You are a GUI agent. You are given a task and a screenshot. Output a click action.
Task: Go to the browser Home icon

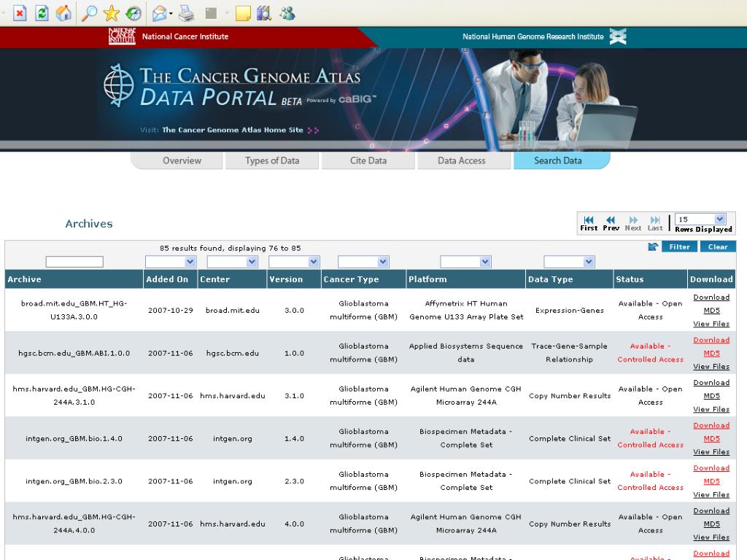point(64,13)
